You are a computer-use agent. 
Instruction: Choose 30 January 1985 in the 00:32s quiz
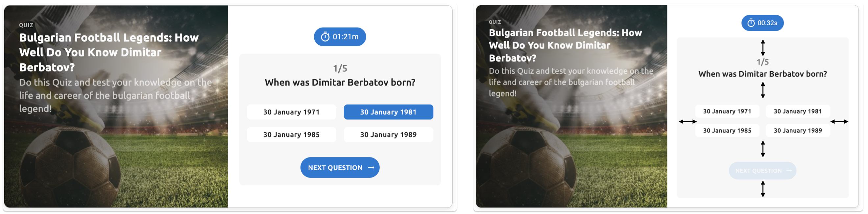[x=727, y=131]
